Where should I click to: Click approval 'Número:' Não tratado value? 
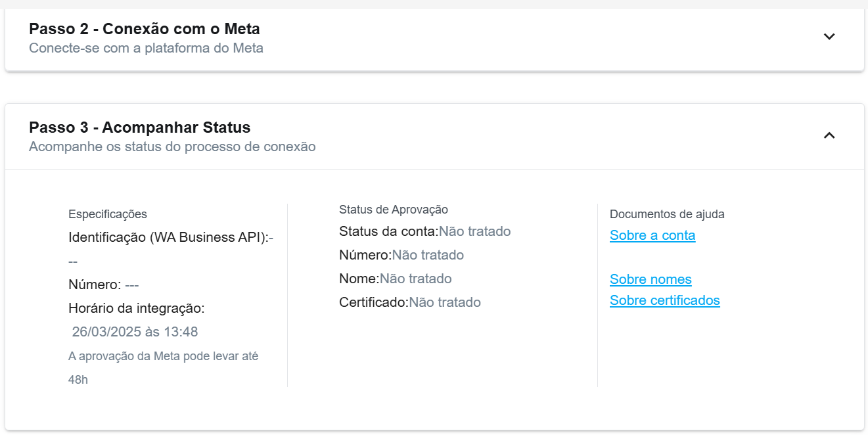(428, 255)
